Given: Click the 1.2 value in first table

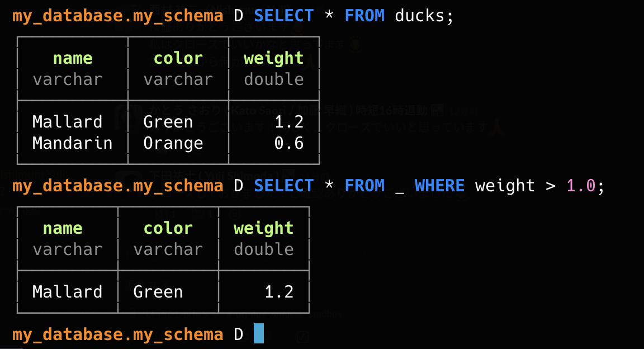Looking at the screenshot, I should click(x=289, y=122).
